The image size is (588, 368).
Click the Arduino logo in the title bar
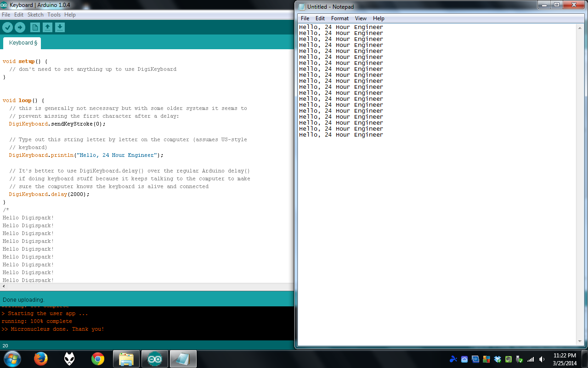[x=5, y=5]
